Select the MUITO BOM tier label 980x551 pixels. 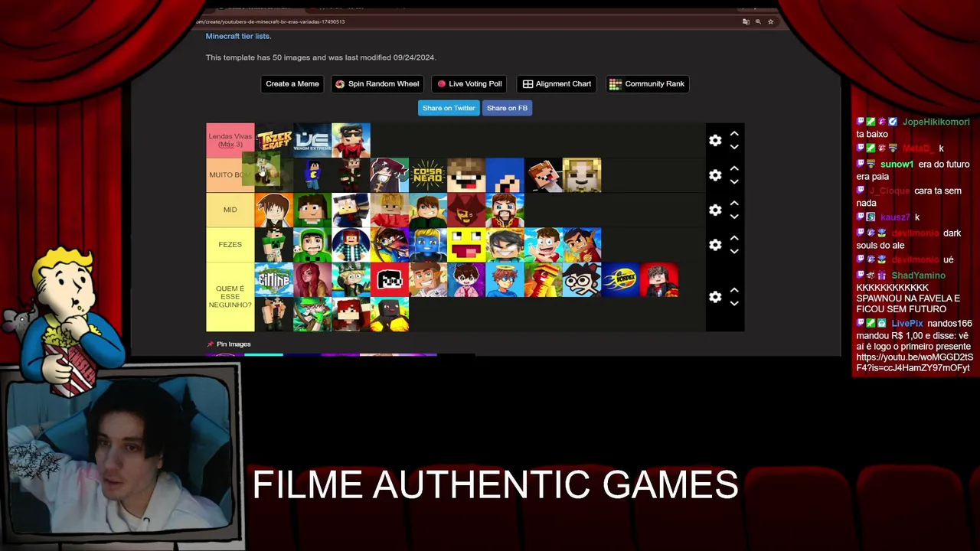(x=230, y=175)
